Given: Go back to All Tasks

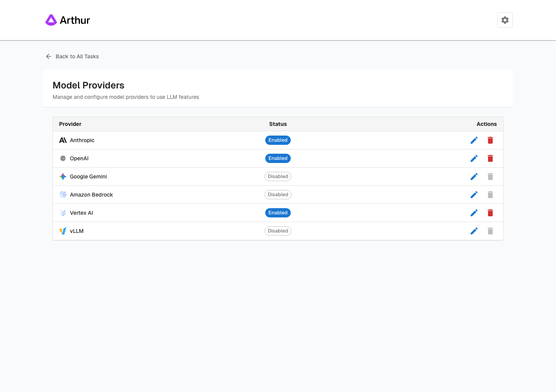Looking at the screenshot, I should click(x=77, y=56).
